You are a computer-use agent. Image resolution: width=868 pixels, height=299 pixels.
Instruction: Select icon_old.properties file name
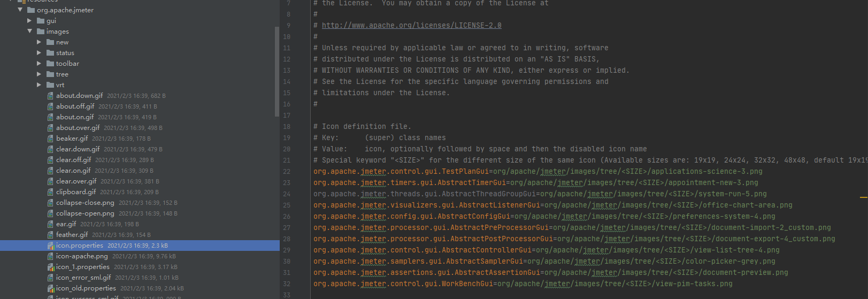(86, 288)
